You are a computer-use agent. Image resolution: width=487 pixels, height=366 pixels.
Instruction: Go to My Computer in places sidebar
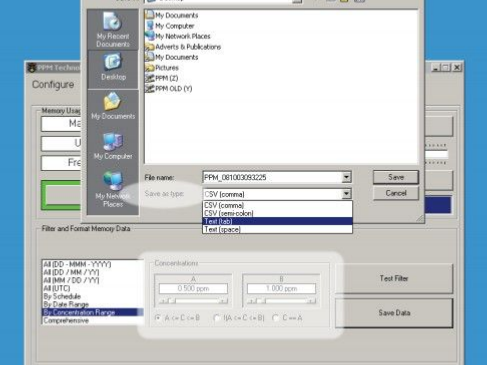point(113,147)
